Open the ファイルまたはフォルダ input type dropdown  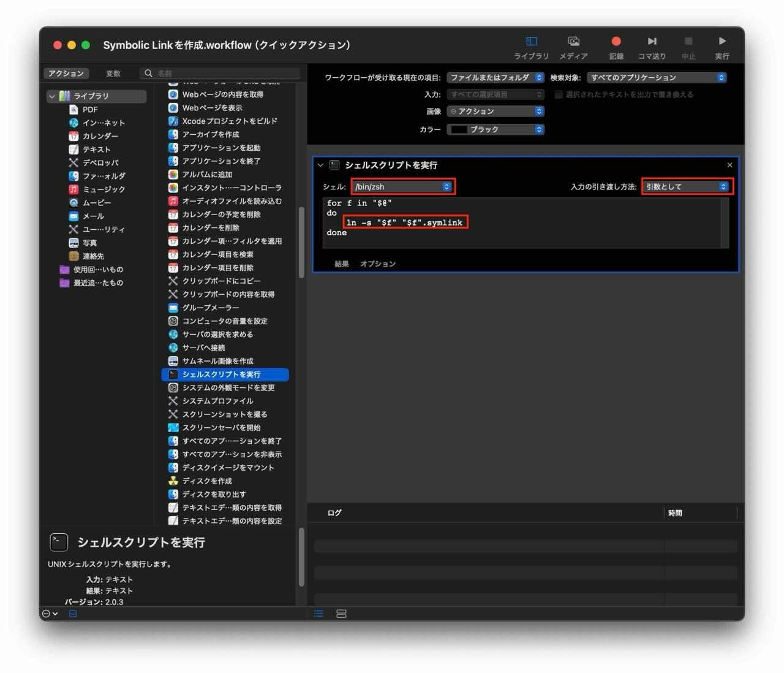pyautogui.click(x=496, y=78)
